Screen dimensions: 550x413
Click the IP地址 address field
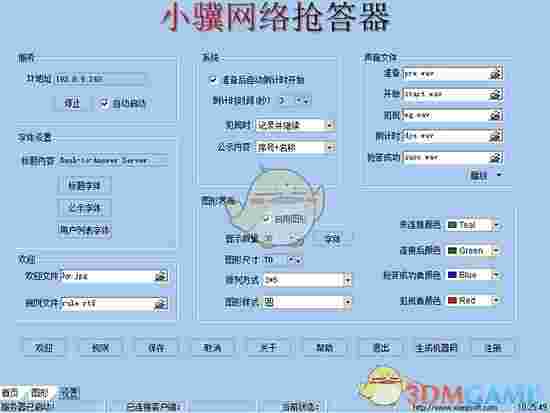click(x=100, y=79)
